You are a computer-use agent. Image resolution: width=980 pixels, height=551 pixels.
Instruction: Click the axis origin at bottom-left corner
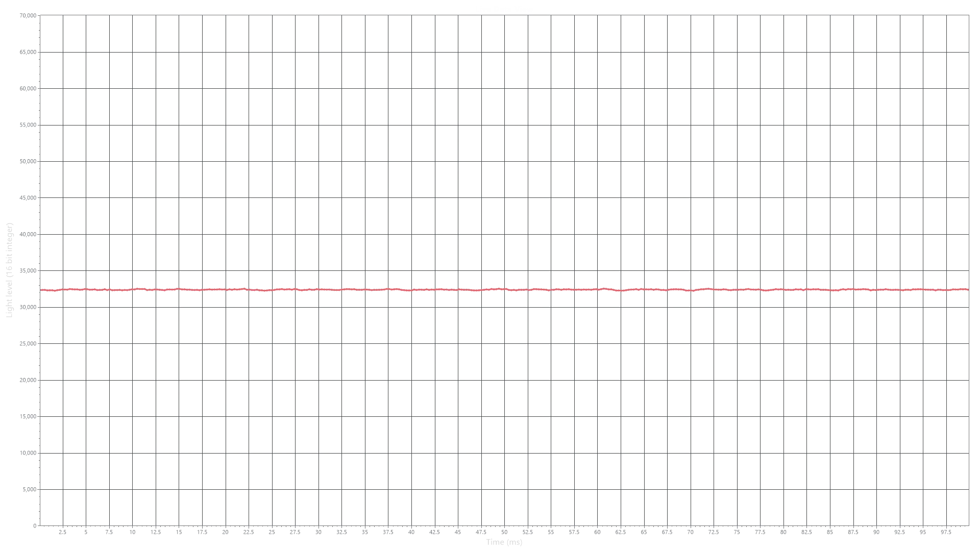coord(39,524)
